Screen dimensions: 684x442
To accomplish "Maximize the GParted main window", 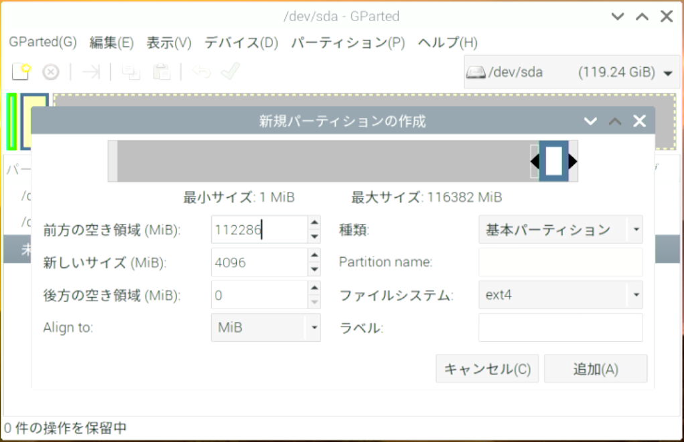I will (x=642, y=17).
